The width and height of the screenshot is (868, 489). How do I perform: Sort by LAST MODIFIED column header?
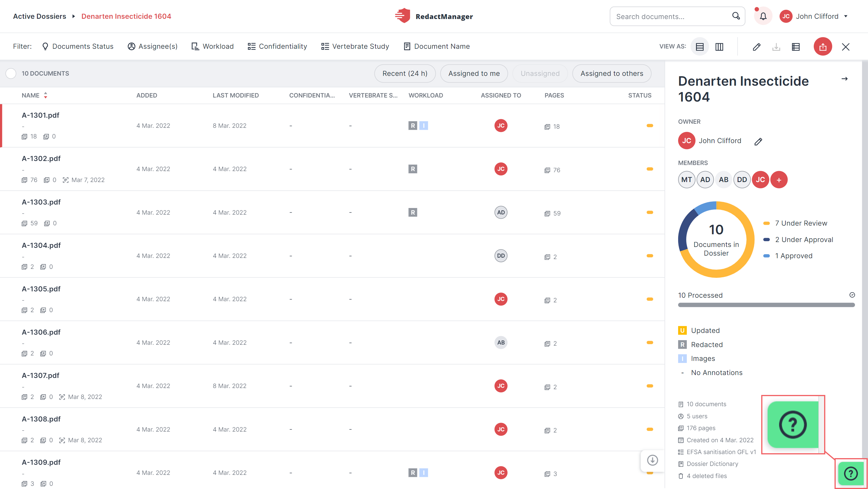coord(235,95)
